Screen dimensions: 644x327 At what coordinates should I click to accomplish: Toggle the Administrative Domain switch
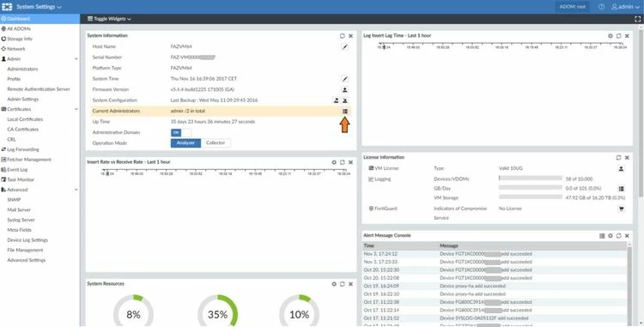(x=180, y=132)
